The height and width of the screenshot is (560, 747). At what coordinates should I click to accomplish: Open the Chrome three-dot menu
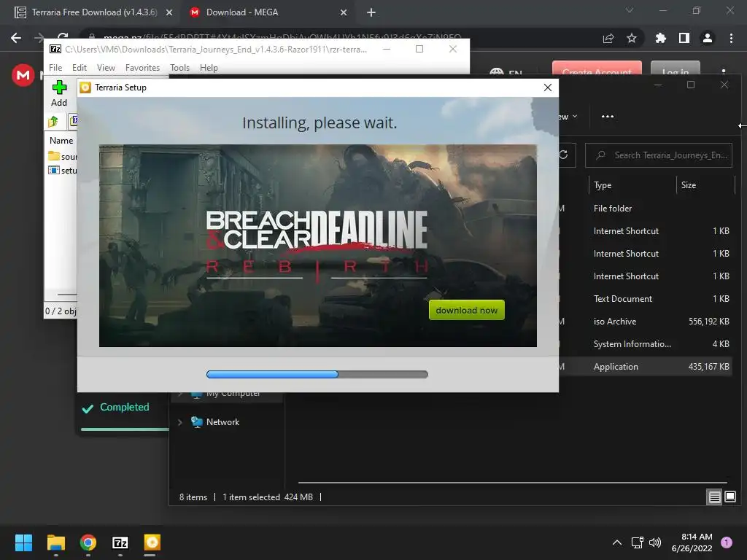[731, 38]
